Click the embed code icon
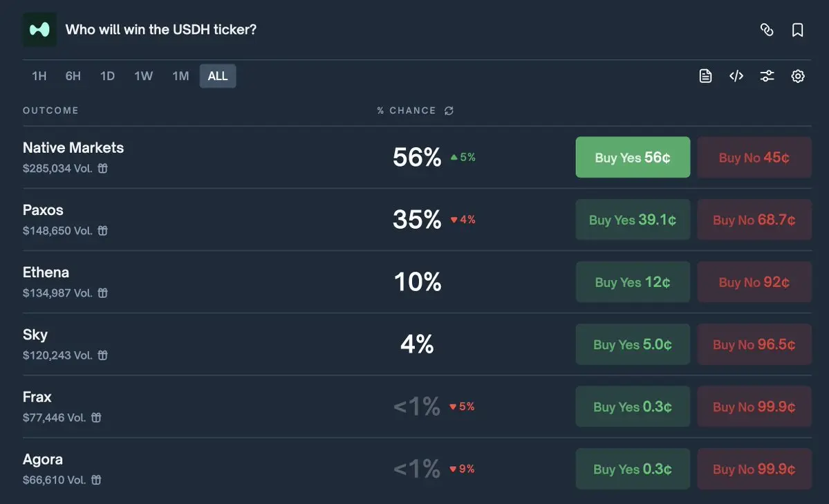Screen dimensions: 829x504 pos(736,76)
